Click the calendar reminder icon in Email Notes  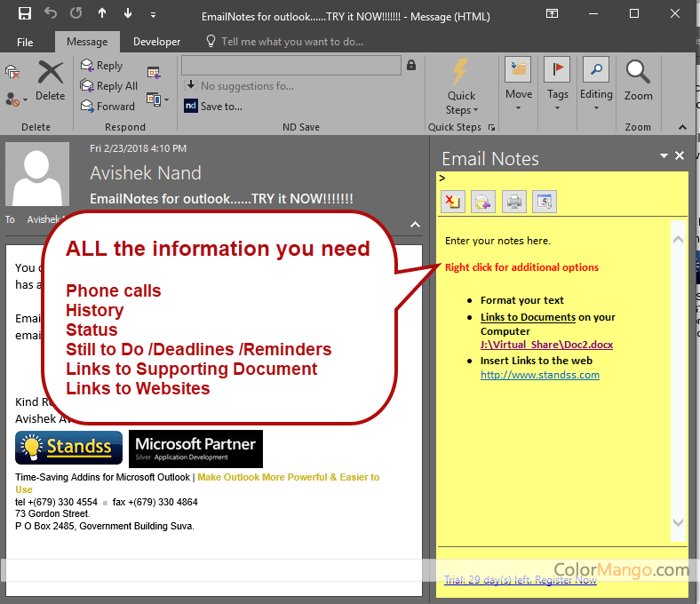pyautogui.click(x=545, y=202)
